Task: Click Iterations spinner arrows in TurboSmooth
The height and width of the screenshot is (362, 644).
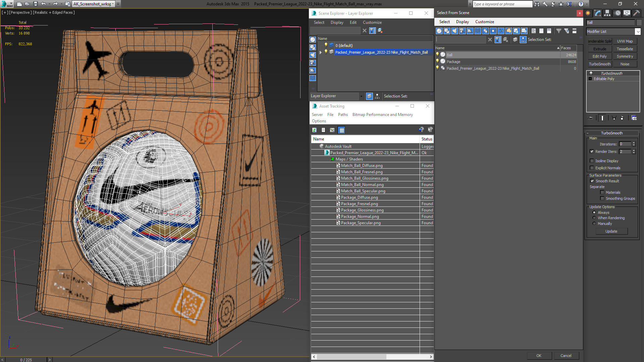Action: [x=634, y=144]
